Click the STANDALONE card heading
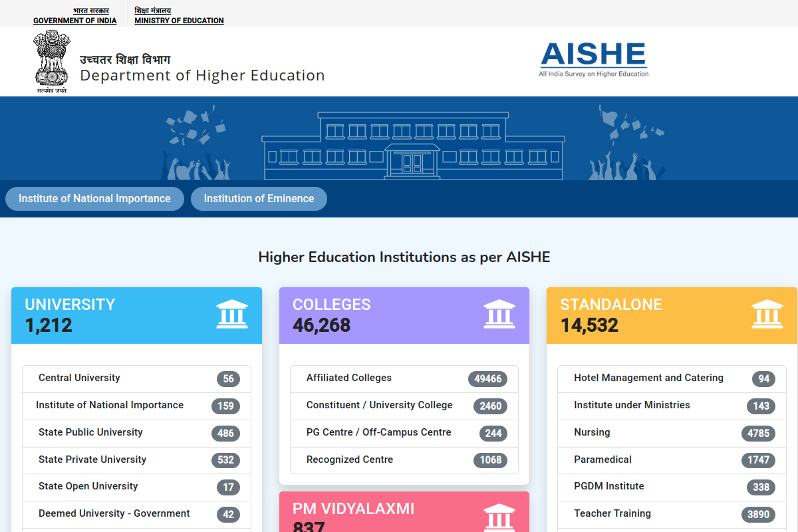This screenshot has width=798, height=532. (611, 305)
